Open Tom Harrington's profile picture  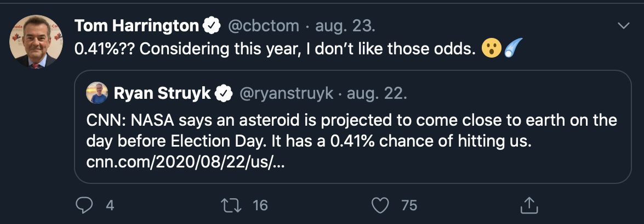click(33, 42)
